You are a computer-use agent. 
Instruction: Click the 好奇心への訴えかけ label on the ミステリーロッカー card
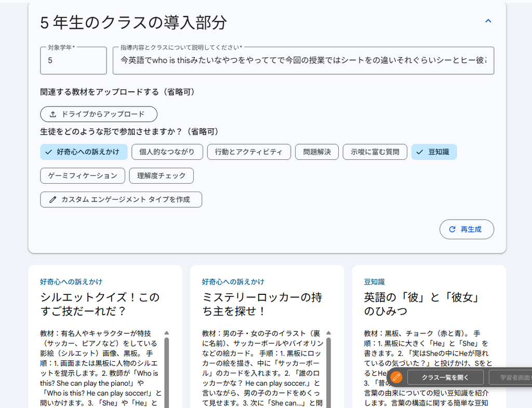(x=233, y=282)
